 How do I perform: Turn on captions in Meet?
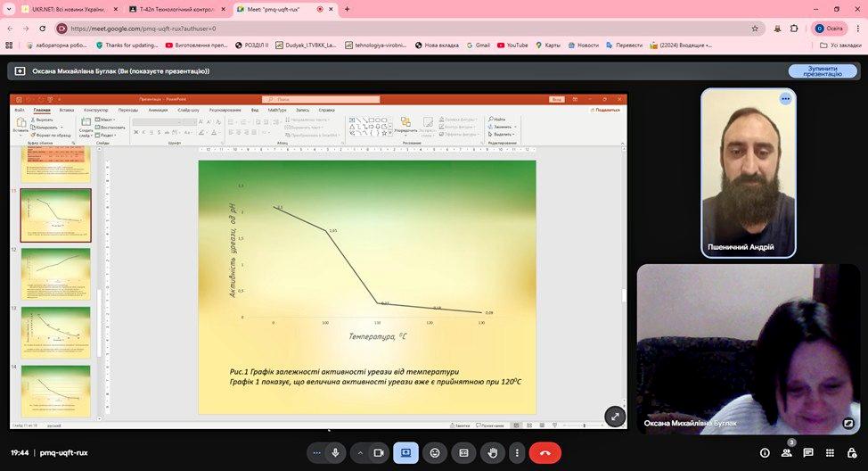pos(463,452)
